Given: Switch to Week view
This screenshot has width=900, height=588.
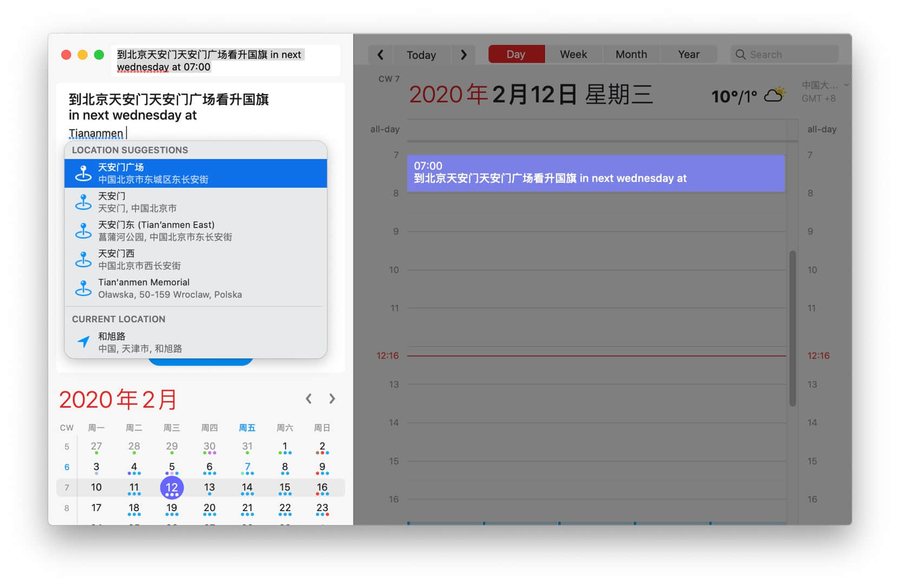Looking at the screenshot, I should [x=573, y=55].
